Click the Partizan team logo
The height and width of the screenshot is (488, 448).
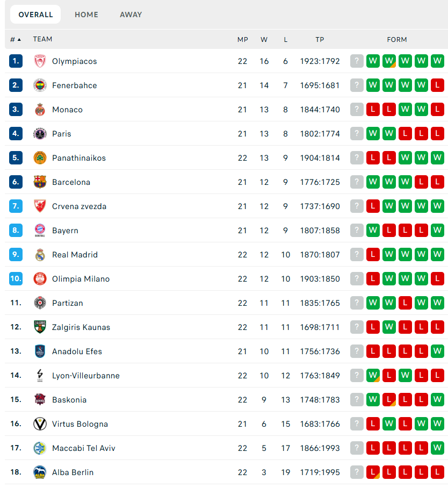click(40, 303)
